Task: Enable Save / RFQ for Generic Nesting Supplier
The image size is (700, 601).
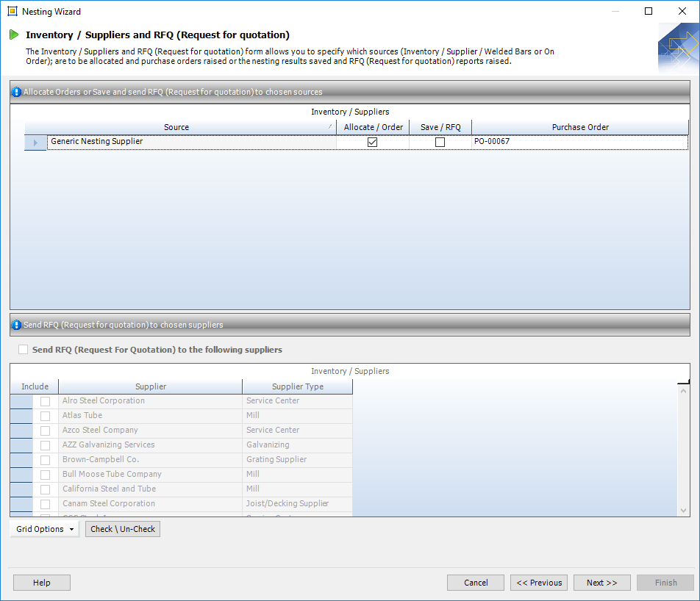Action: pyautogui.click(x=440, y=143)
